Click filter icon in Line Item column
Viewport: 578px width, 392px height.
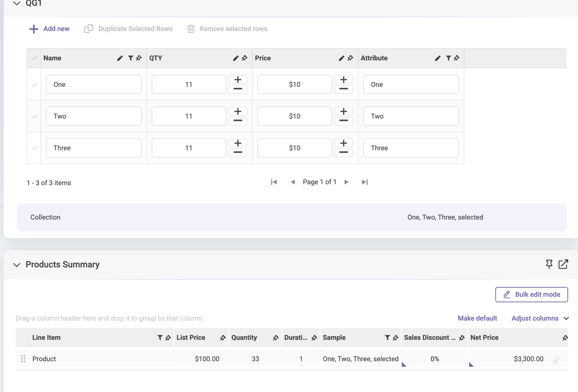click(x=160, y=337)
